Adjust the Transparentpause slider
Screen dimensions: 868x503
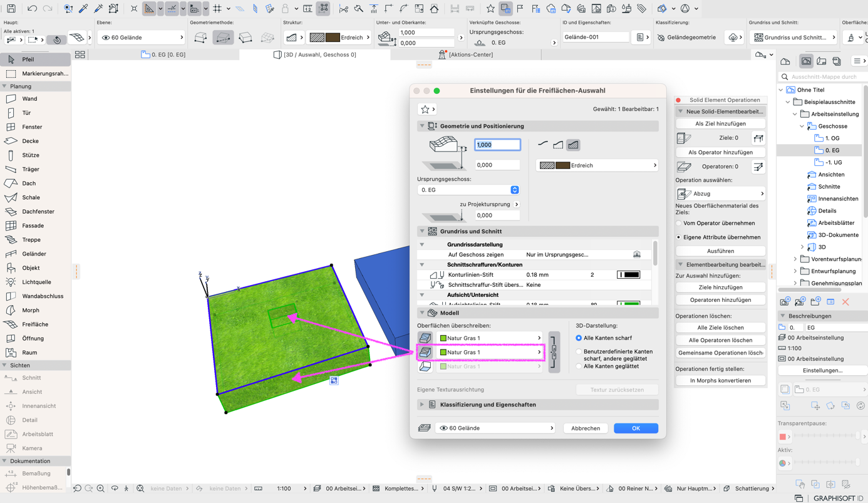click(826, 436)
